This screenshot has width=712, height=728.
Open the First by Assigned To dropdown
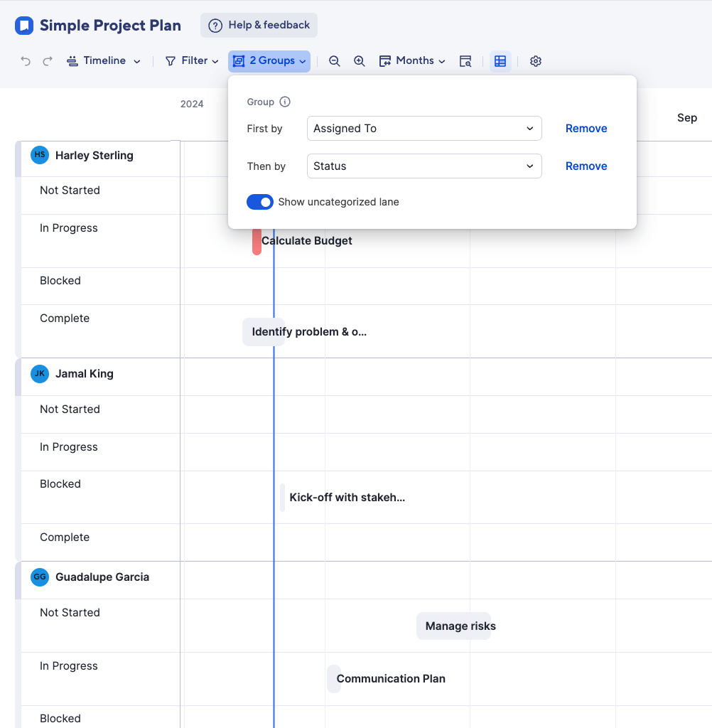424,129
